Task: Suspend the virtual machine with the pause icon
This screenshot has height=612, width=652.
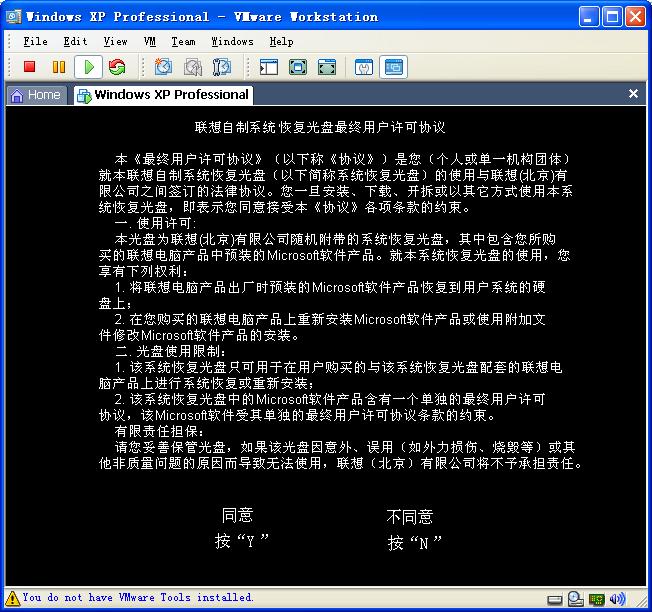Action: tap(59, 67)
